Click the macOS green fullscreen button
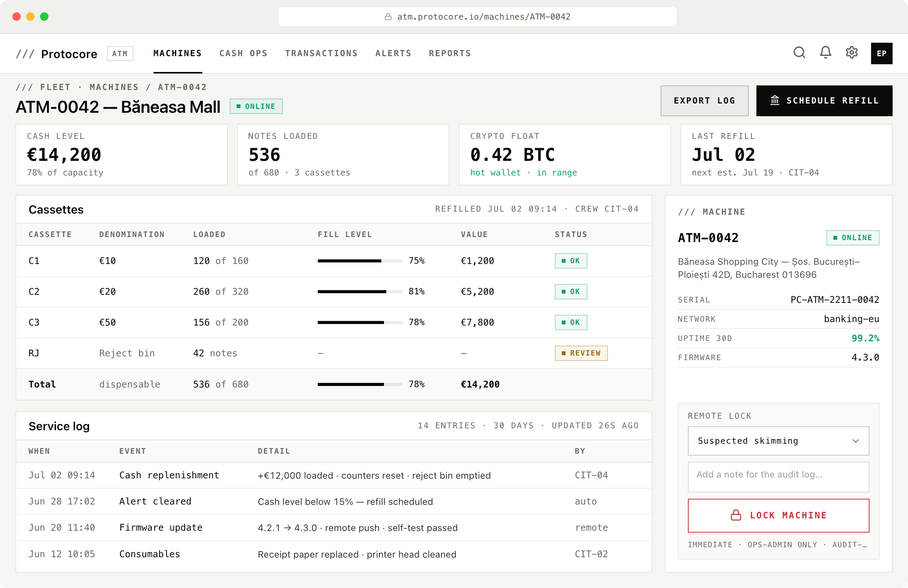This screenshot has width=908, height=588. tap(44, 17)
